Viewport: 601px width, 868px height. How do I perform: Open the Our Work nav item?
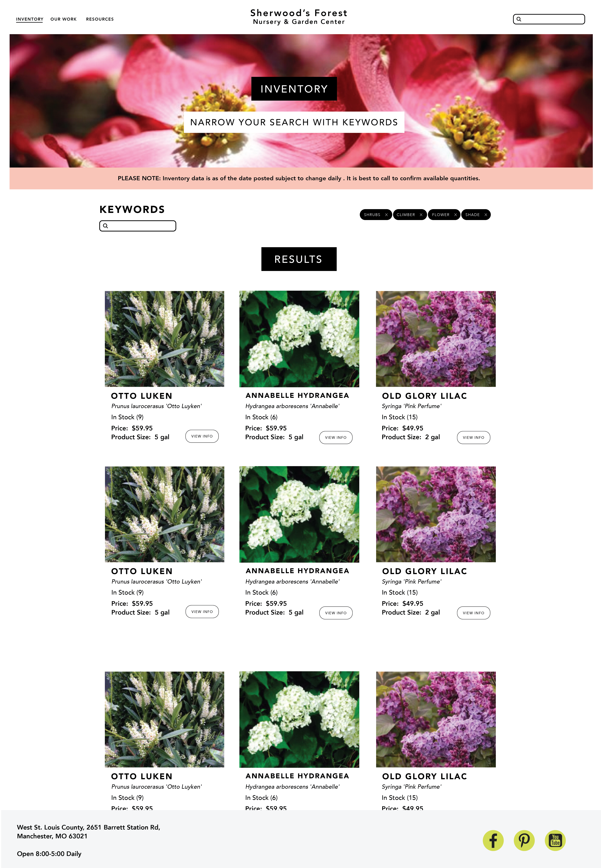pos(64,19)
